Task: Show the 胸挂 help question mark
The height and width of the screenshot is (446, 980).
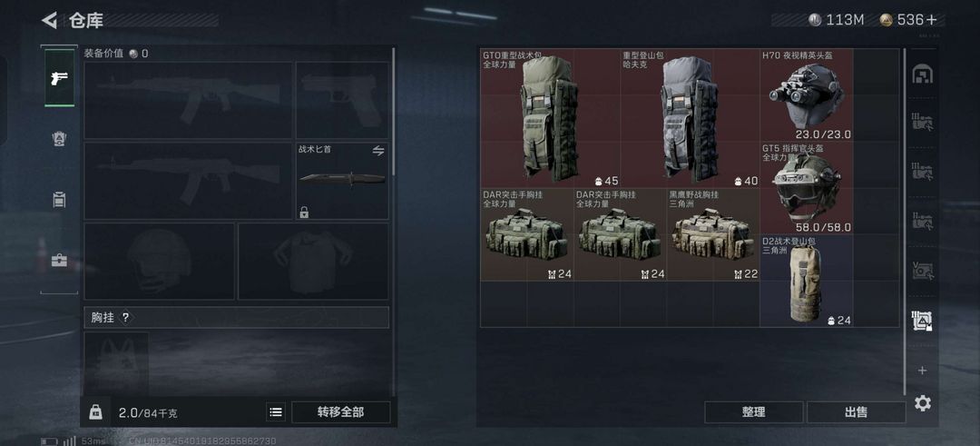Action: pos(125,318)
